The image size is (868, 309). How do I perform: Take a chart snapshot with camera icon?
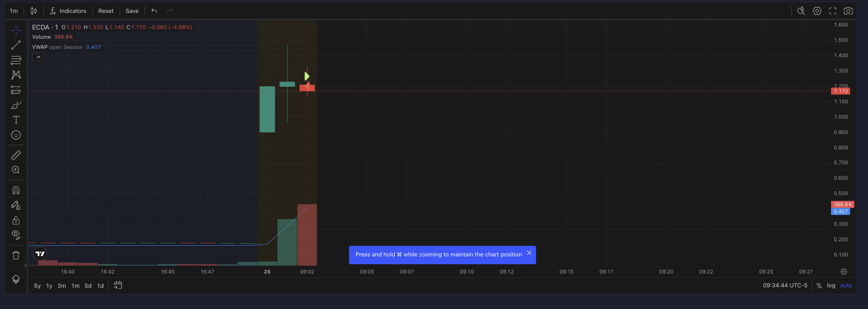pyautogui.click(x=848, y=11)
